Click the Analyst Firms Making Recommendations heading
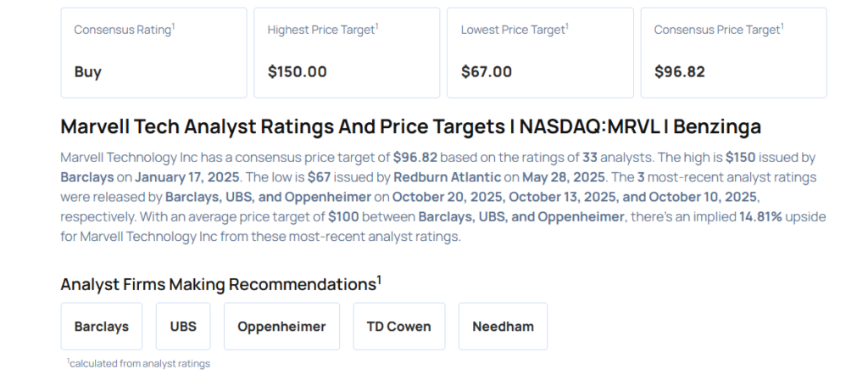 pyautogui.click(x=219, y=283)
